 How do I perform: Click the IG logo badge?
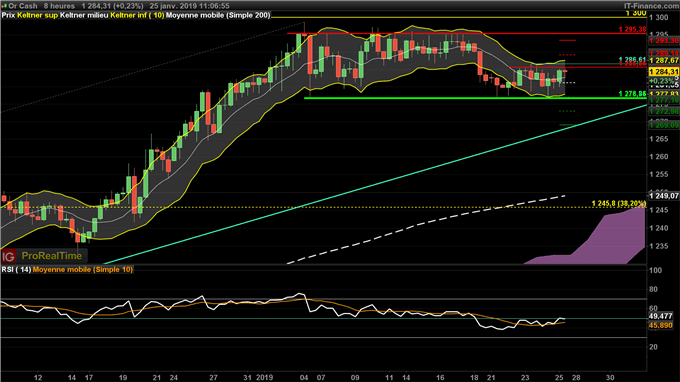[8, 257]
